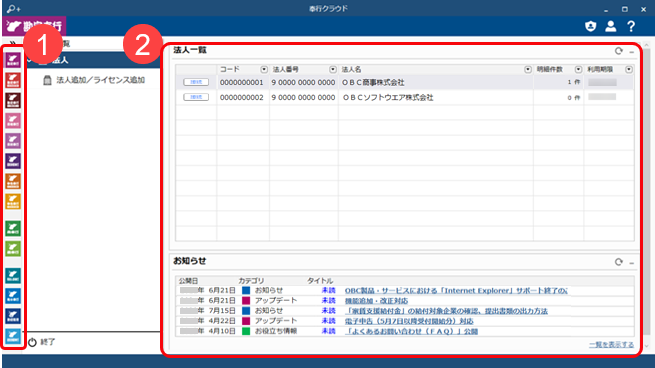Click the 1 件 detail count cell
Viewport: 655px width, 368px height.
point(558,83)
